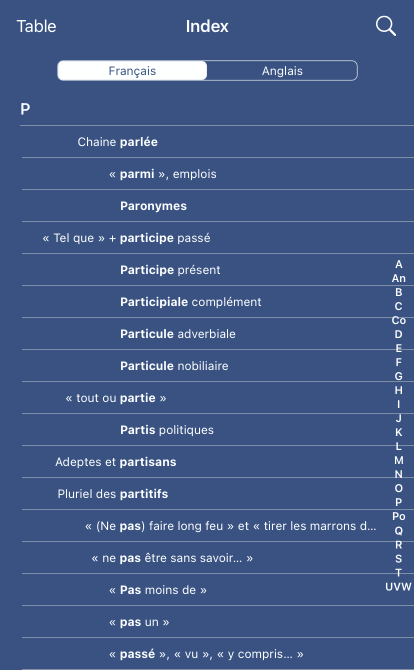The height and width of the screenshot is (670, 414).
Task: Go back to Table
Action: point(36,26)
